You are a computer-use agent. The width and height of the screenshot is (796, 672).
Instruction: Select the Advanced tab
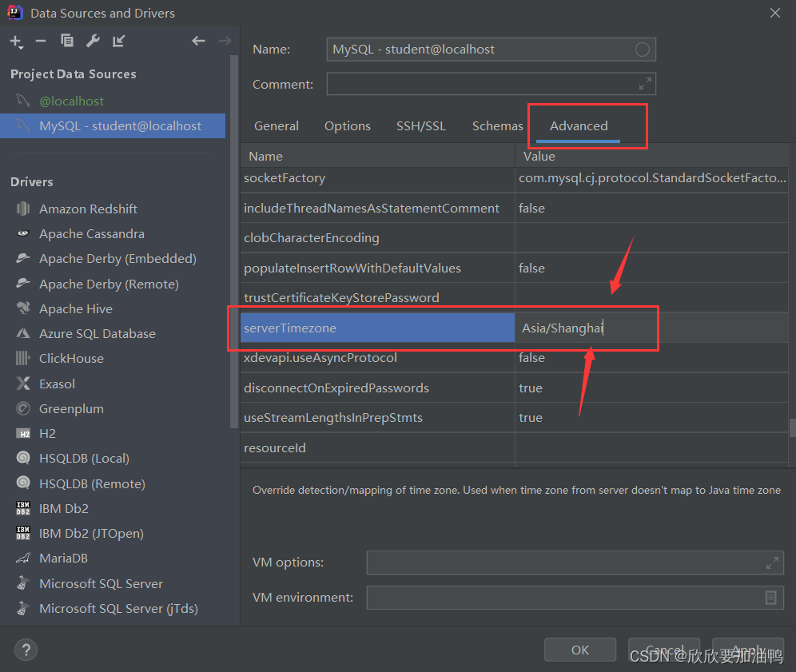[x=579, y=126]
